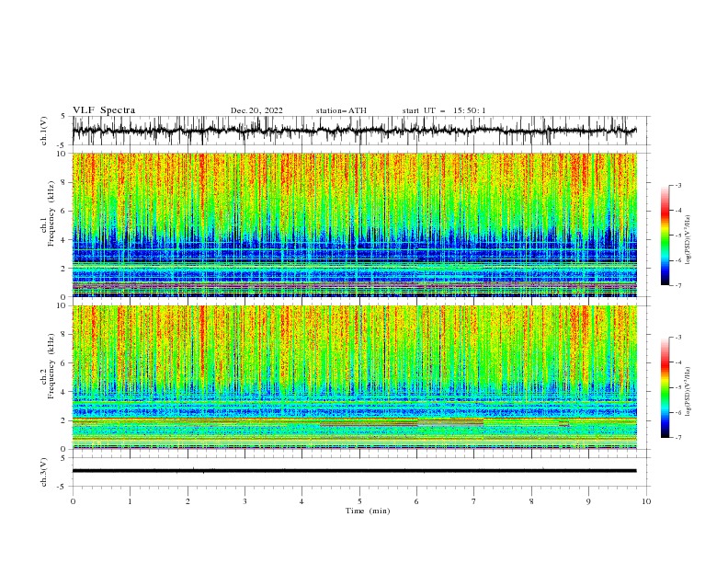Click the "start UT = 15:50:1" text
The image size is (728, 563).
tap(444, 110)
